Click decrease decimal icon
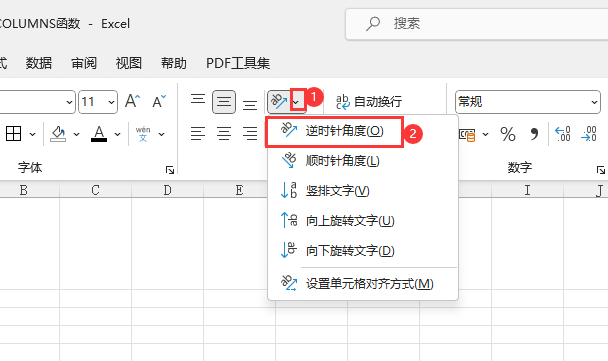Image resolution: width=608 pixels, height=361 pixels. point(589,134)
